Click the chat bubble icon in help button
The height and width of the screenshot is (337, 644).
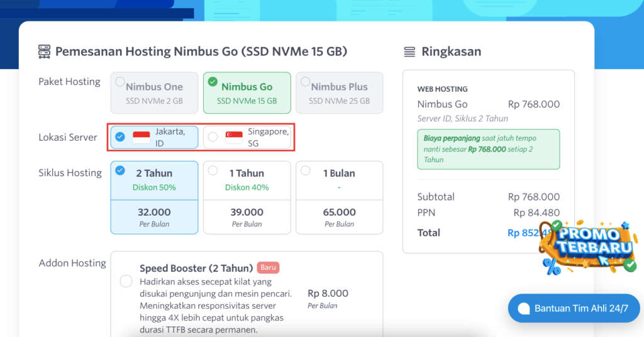[524, 309]
